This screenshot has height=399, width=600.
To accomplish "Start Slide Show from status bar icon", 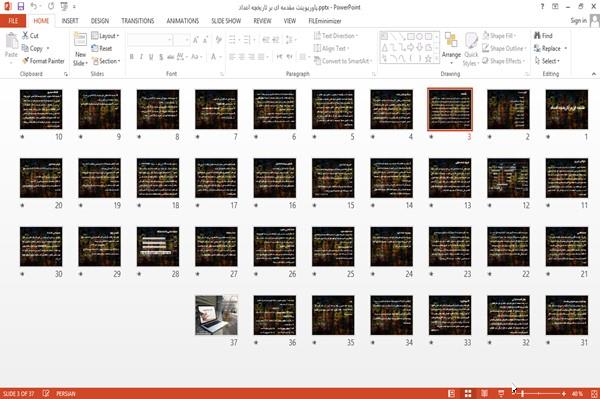I will (501, 393).
